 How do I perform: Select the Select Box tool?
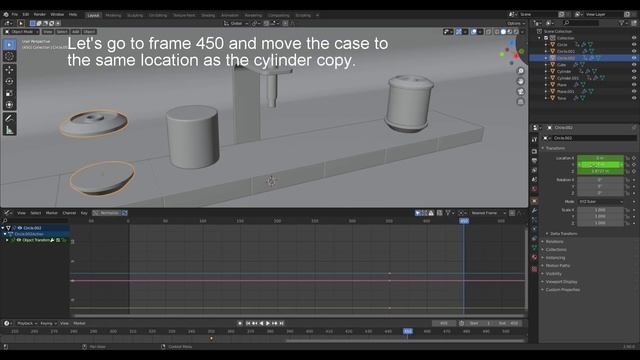[x=9, y=44]
